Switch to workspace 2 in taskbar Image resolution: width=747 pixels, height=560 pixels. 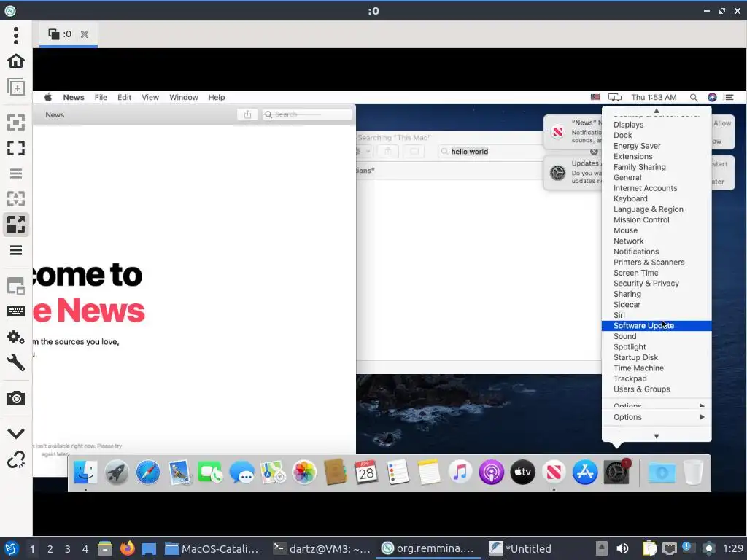point(50,549)
